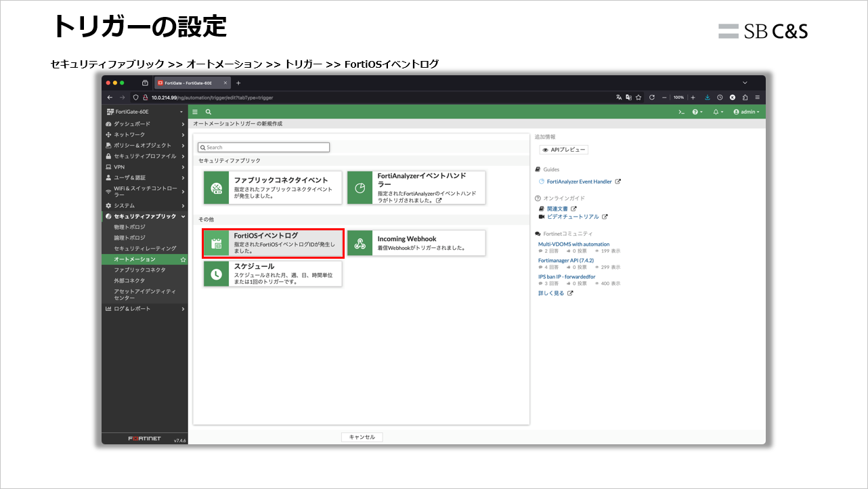
Task: Zoom in with the browser plus button
Action: (693, 98)
